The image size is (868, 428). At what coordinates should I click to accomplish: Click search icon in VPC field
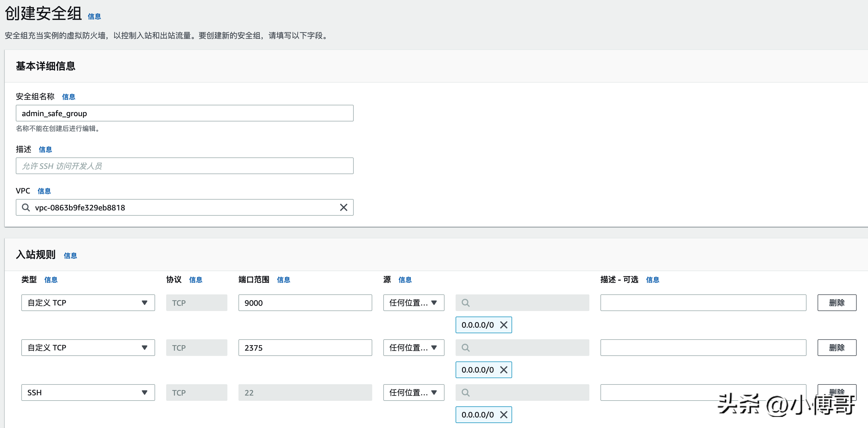[26, 207]
